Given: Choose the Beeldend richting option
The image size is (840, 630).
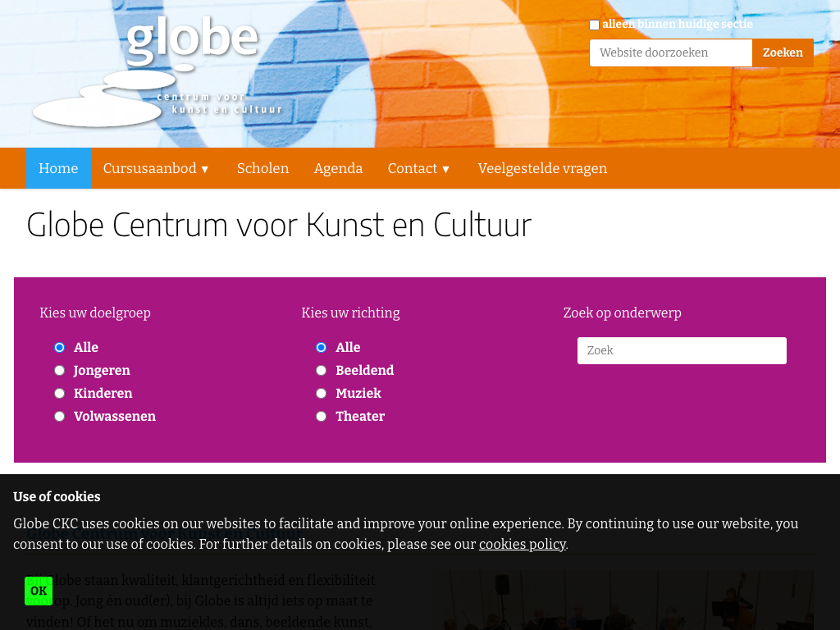Looking at the screenshot, I should point(321,371).
